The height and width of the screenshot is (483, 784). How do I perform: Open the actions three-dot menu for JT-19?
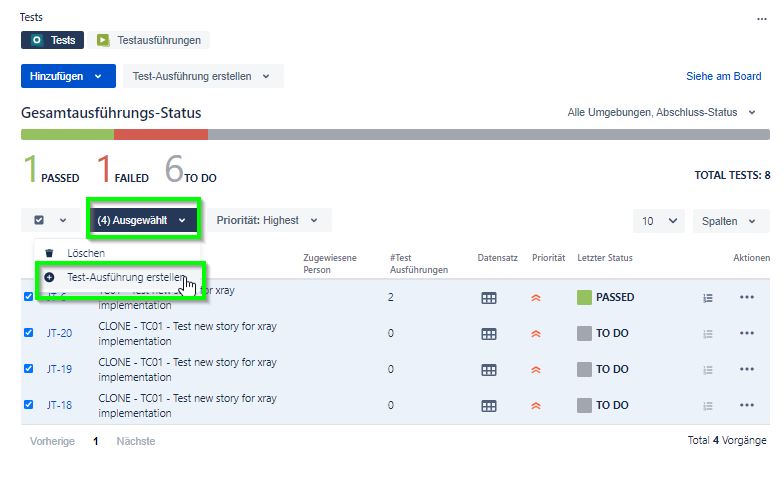(746, 369)
